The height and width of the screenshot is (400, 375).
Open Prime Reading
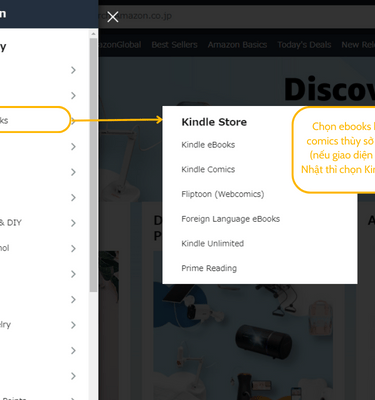(x=209, y=268)
